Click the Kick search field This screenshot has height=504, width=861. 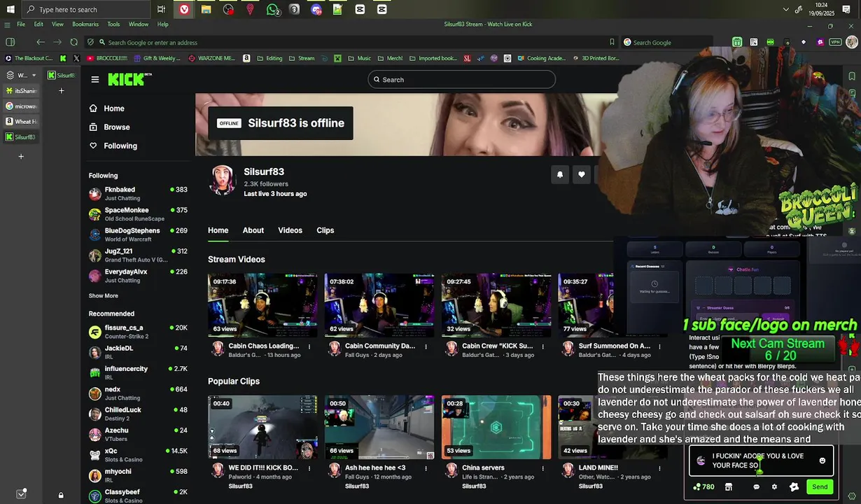click(x=462, y=79)
